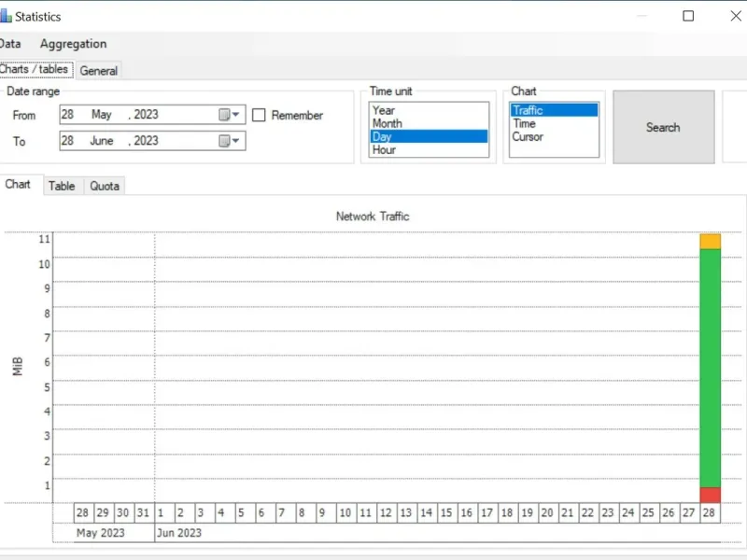This screenshot has height=560, width=747.
Task: Click the Search button
Action: point(664,127)
